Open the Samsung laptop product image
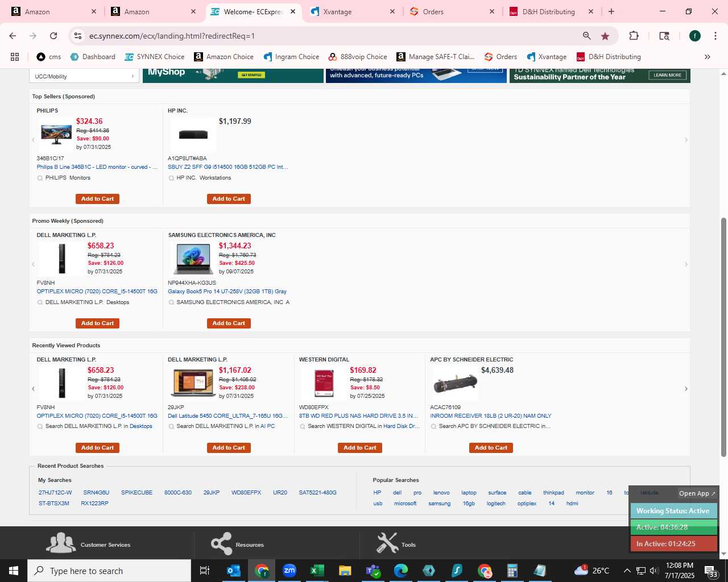 (193, 259)
